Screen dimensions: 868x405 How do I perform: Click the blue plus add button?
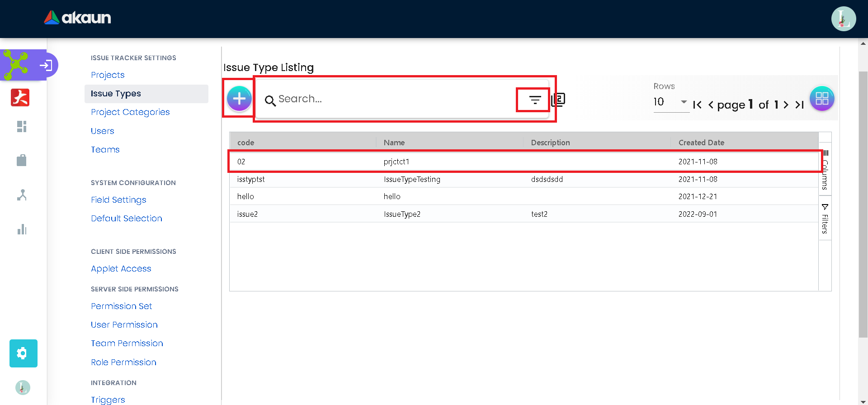pyautogui.click(x=239, y=99)
